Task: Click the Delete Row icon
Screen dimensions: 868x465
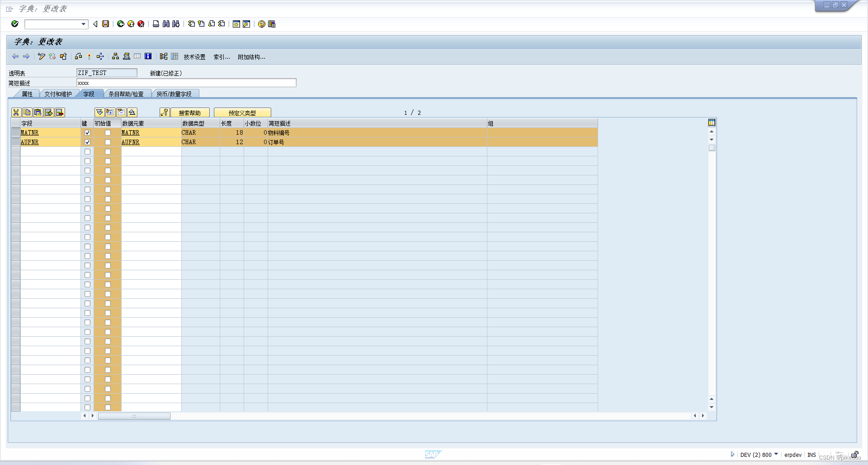Action: point(60,113)
